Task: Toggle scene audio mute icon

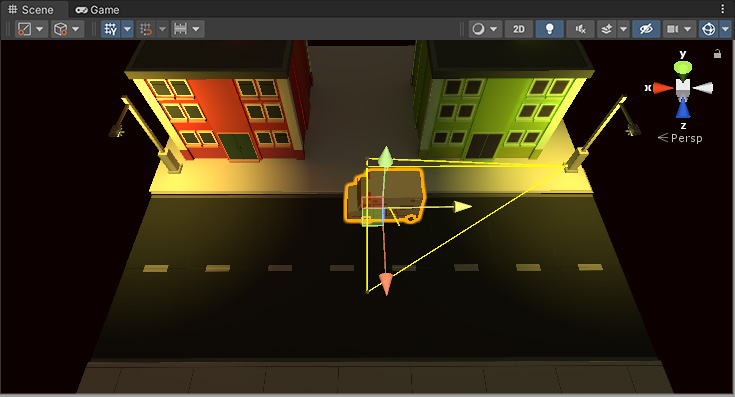Action: pos(580,29)
